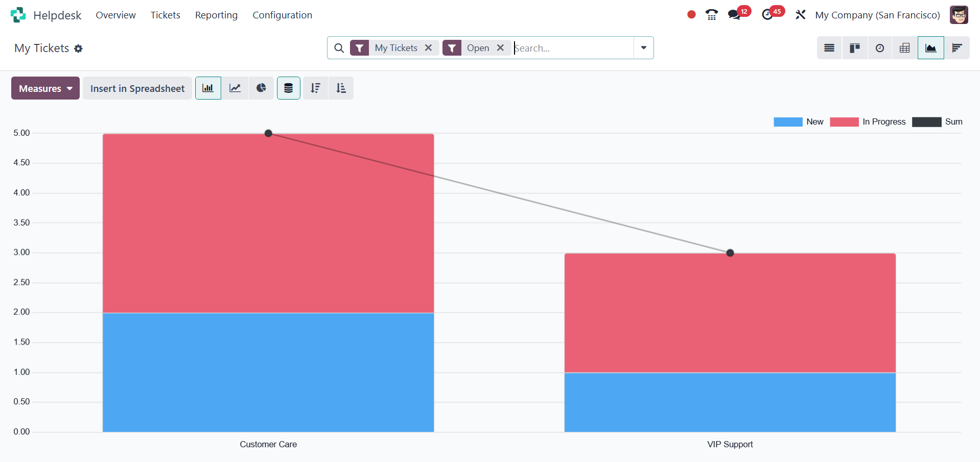
Task: Sort the chart in ascending order
Action: (x=341, y=88)
